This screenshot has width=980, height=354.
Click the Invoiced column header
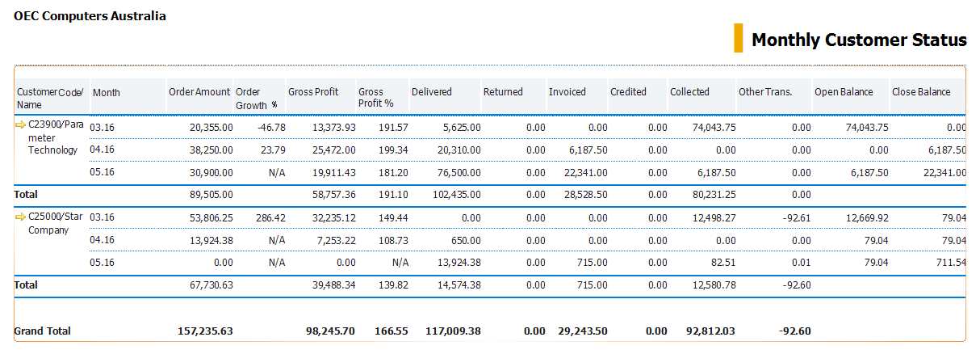click(x=567, y=92)
